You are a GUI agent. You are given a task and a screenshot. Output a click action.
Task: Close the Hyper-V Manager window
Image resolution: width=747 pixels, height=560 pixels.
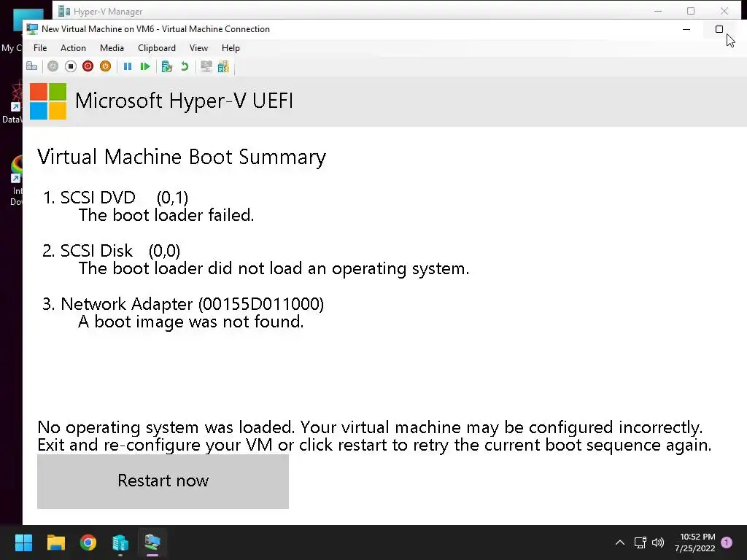coord(724,11)
